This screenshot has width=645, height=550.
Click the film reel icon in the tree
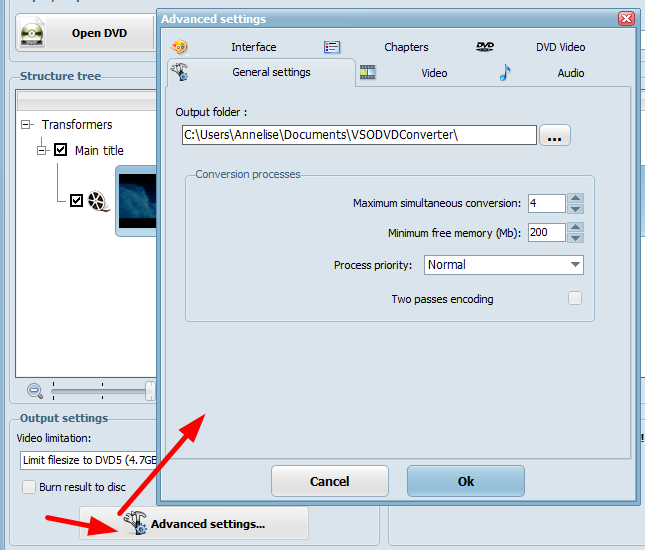click(98, 201)
